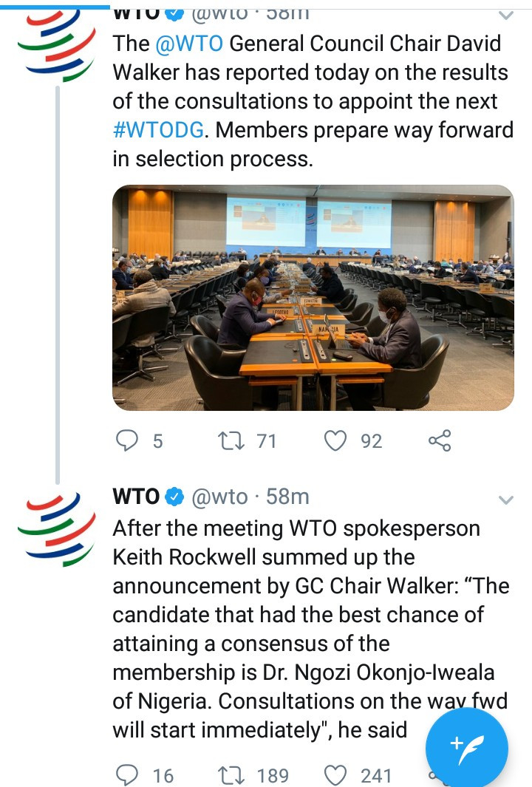Image resolution: width=532 pixels, height=787 pixels.
Task: Like the tweet with 241 likes
Action: click(x=337, y=774)
